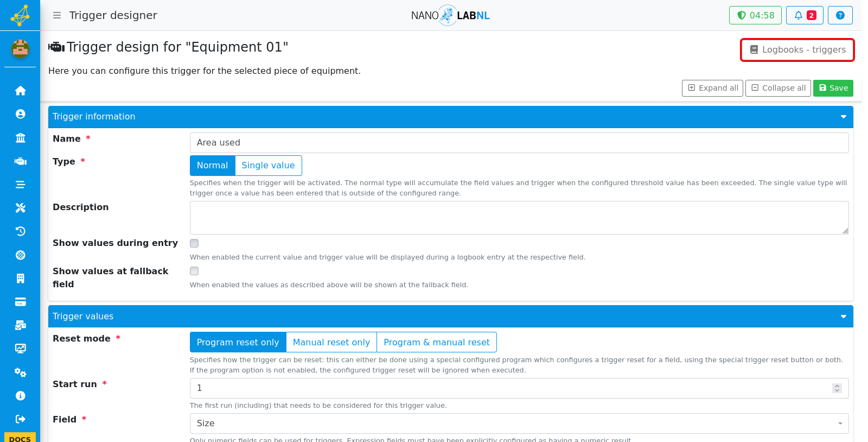Open the history clock icon in sidebar
Image resolution: width=868 pixels, height=442 pixels.
click(21, 231)
